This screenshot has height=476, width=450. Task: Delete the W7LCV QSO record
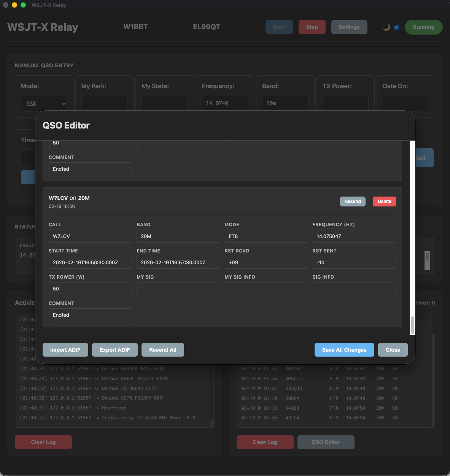[384, 201]
